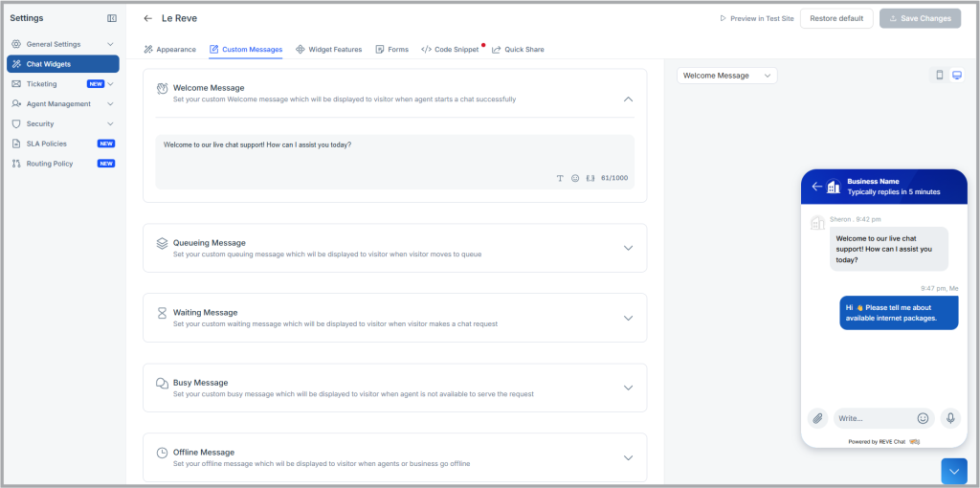Open emoji picker in chat widget input
980x488 pixels.
[x=923, y=418]
